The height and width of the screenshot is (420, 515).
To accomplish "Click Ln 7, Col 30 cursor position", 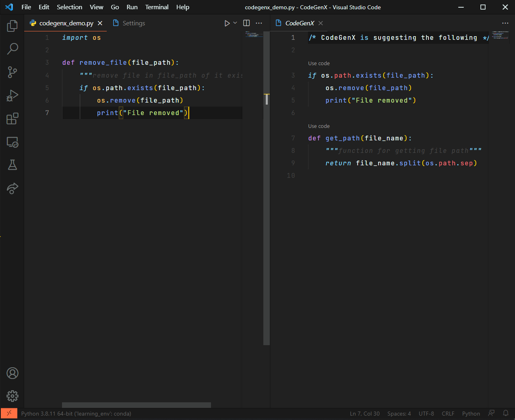I will pyautogui.click(x=365, y=414).
